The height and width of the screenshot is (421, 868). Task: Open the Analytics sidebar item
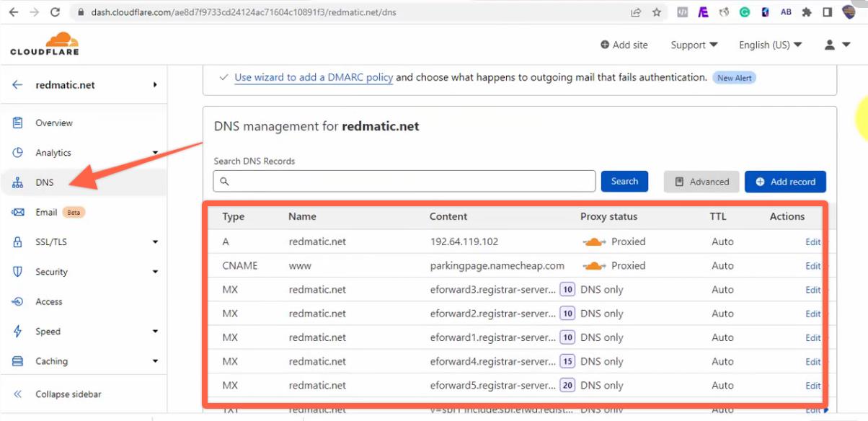84,153
